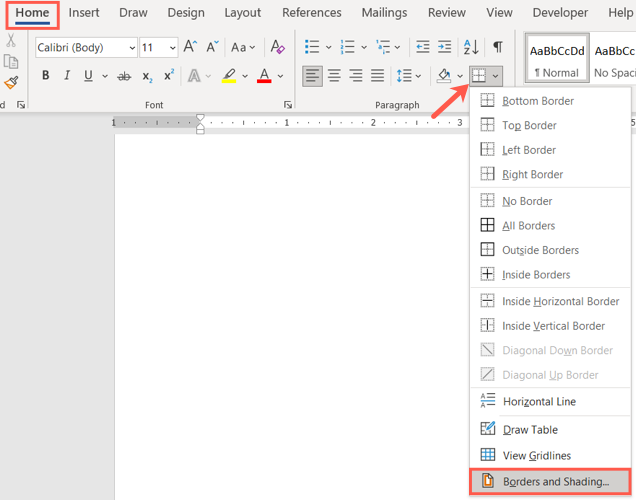Click Show/Hide paragraph marks icon

tap(497, 47)
